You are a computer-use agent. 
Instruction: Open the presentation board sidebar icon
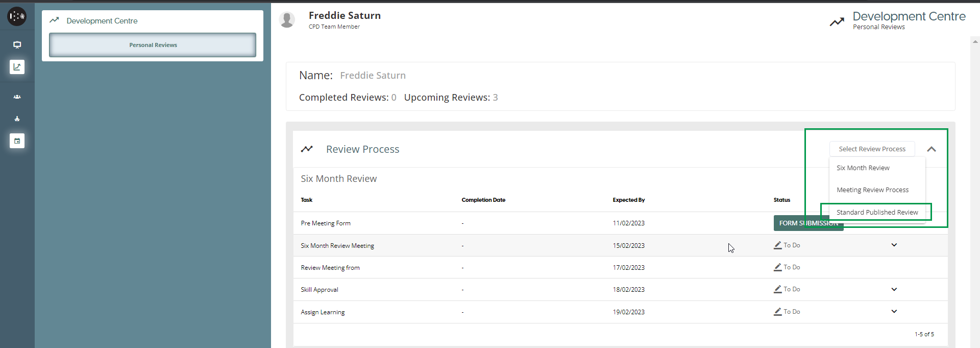coord(17,45)
